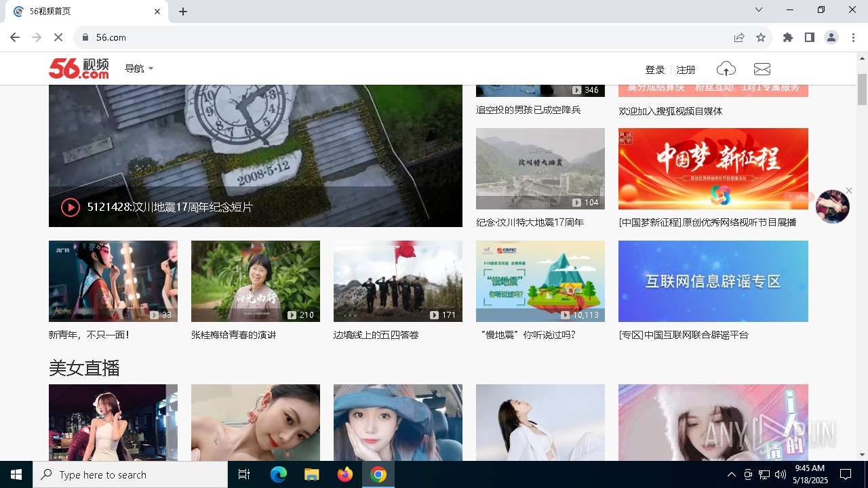Open File Explorer from taskbar
Image resolution: width=868 pixels, height=488 pixels.
[x=311, y=474]
